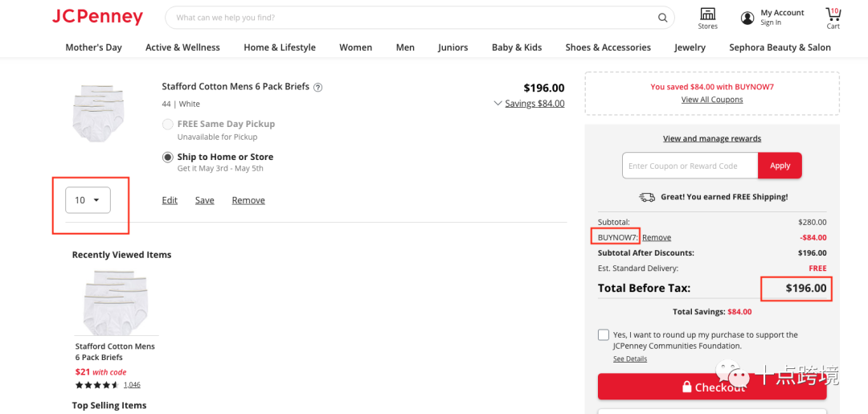Open the Juniors menu
Screen dimensions: 868x414
coord(452,47)
